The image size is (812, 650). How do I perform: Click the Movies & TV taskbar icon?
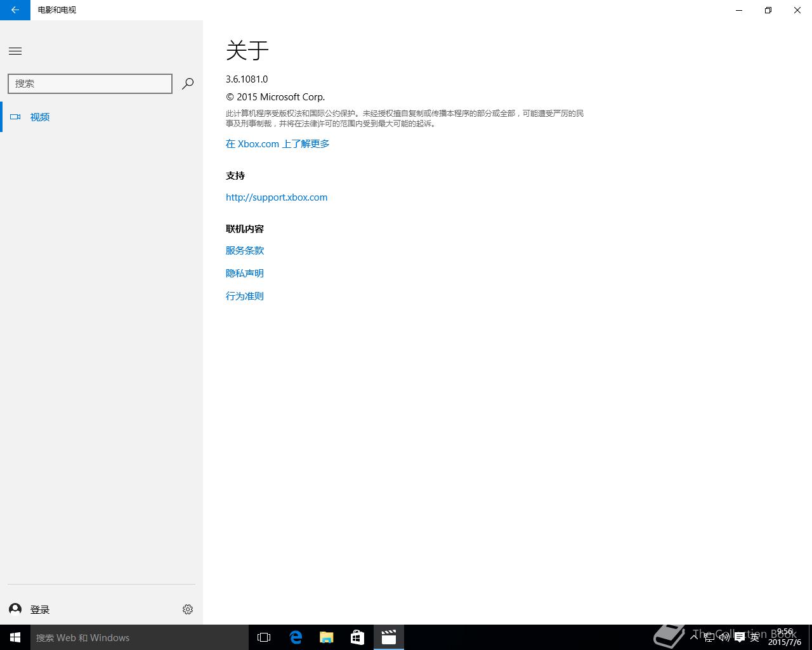point(389,637)
